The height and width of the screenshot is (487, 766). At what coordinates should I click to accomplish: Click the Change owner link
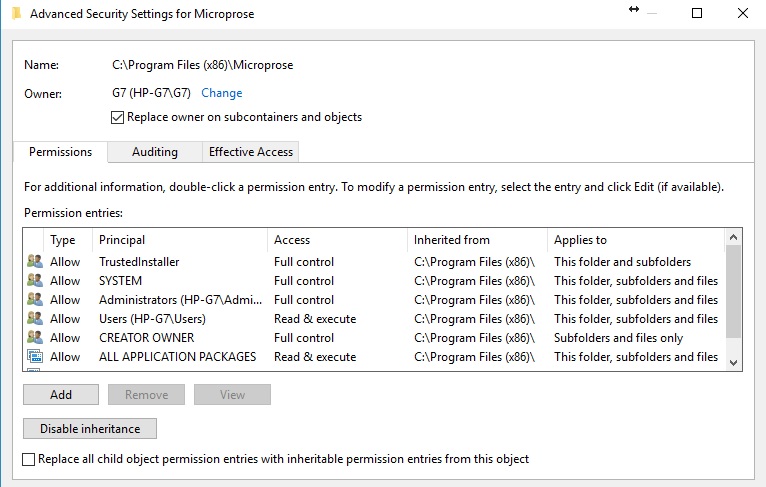pos(222,93)
